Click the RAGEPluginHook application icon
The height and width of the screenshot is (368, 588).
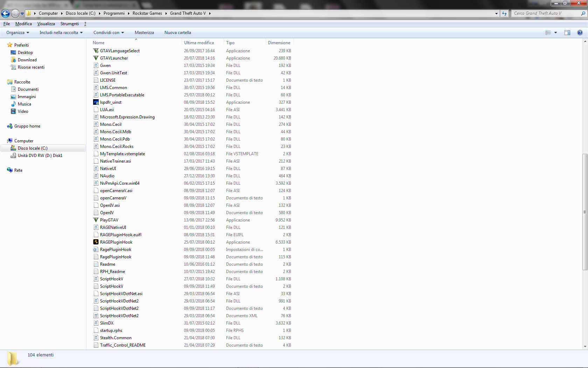click(96, 242)
